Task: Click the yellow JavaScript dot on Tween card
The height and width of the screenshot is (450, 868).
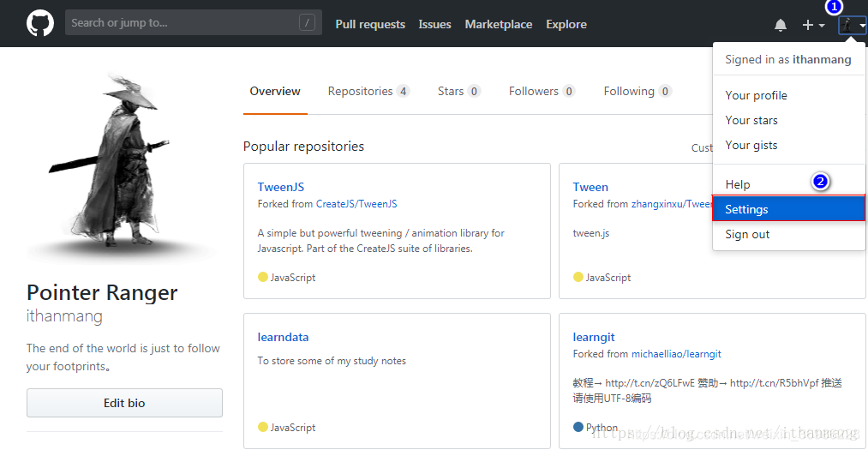Action: click(578, 277)
